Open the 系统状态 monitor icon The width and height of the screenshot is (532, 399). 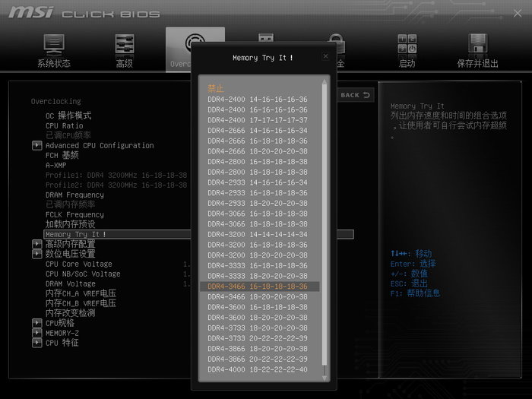53,46
